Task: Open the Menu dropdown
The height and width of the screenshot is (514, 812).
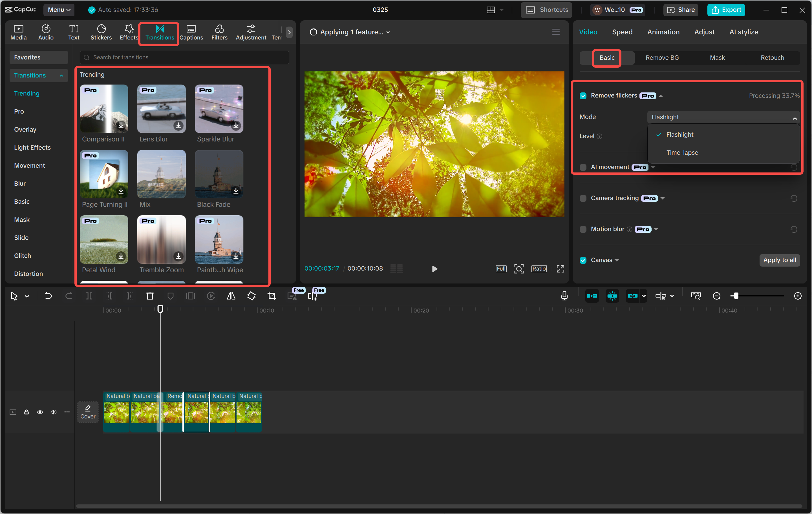Action: pyautogui.click(x=59, y=10)
